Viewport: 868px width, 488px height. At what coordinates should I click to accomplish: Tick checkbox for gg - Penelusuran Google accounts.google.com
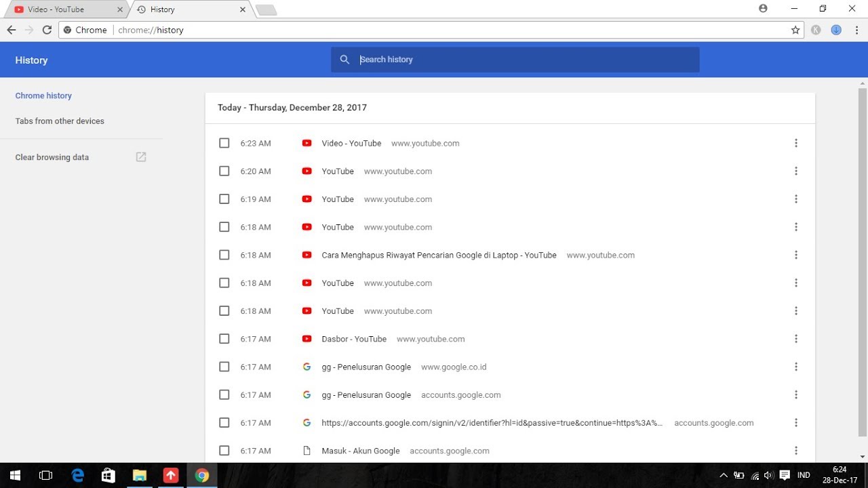(224, 394)
